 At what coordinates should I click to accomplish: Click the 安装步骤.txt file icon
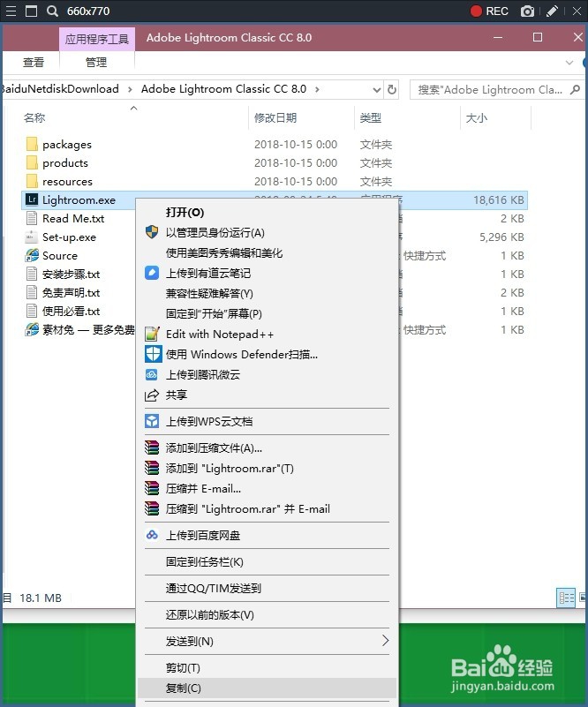[32, 274]
